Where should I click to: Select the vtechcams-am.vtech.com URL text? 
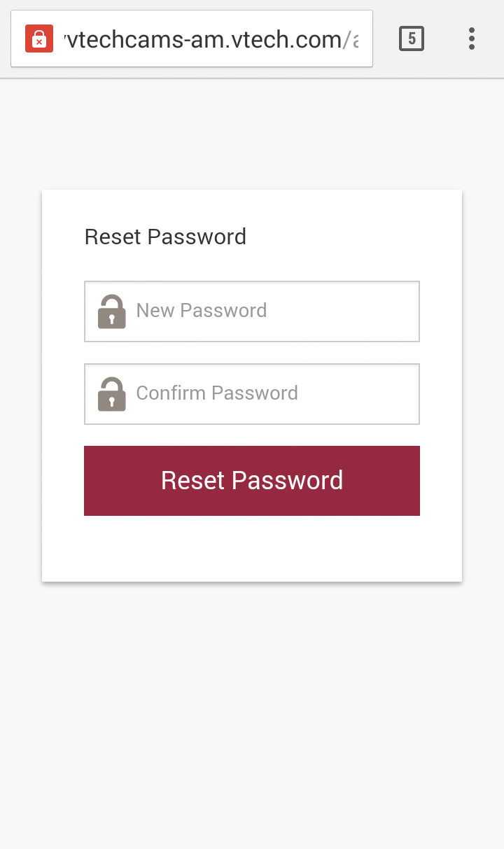click(203, 39)
